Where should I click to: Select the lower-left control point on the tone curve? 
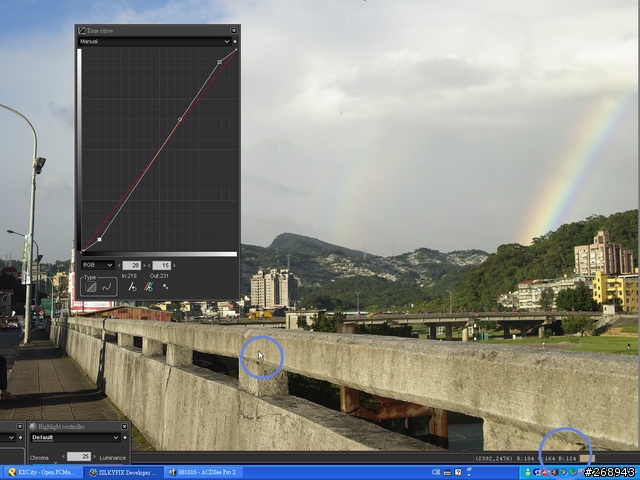click(100, 240)
